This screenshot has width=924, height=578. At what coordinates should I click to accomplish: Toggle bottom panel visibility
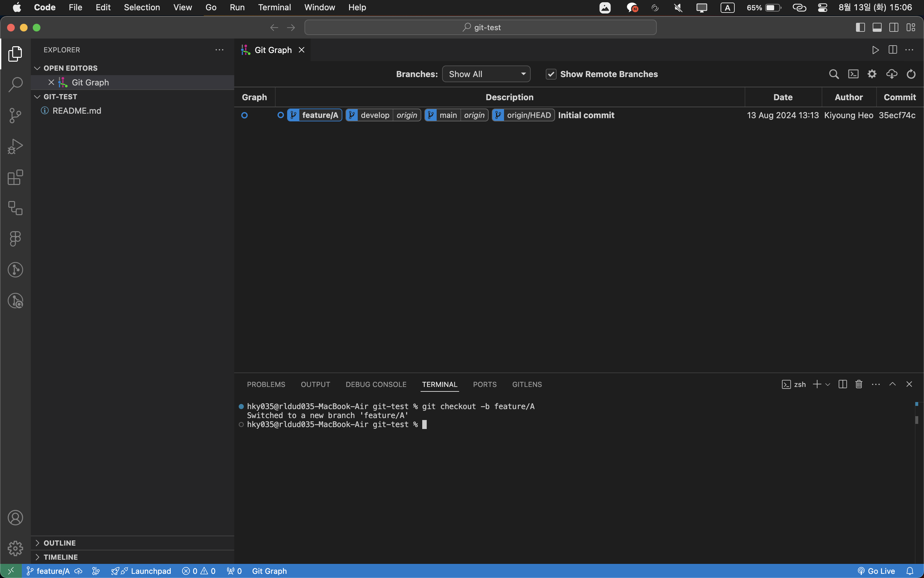pyautogui.click(x=877, y=28)
